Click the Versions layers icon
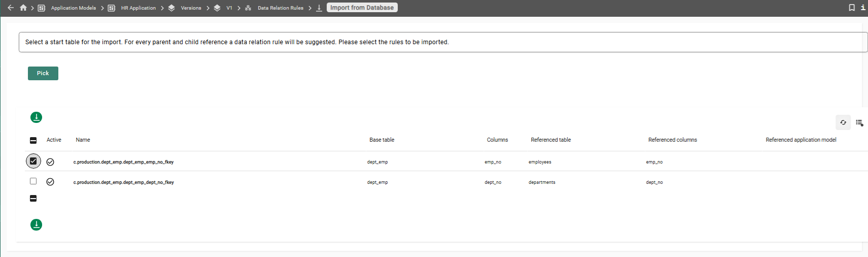868x257 pixels. (171, 8)
